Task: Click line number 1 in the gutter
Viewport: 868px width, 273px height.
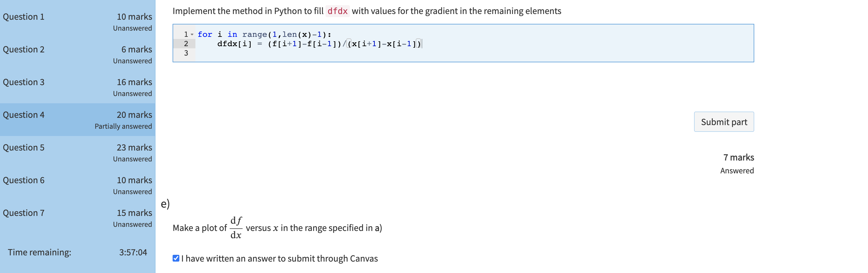Action: click(186, 35)
